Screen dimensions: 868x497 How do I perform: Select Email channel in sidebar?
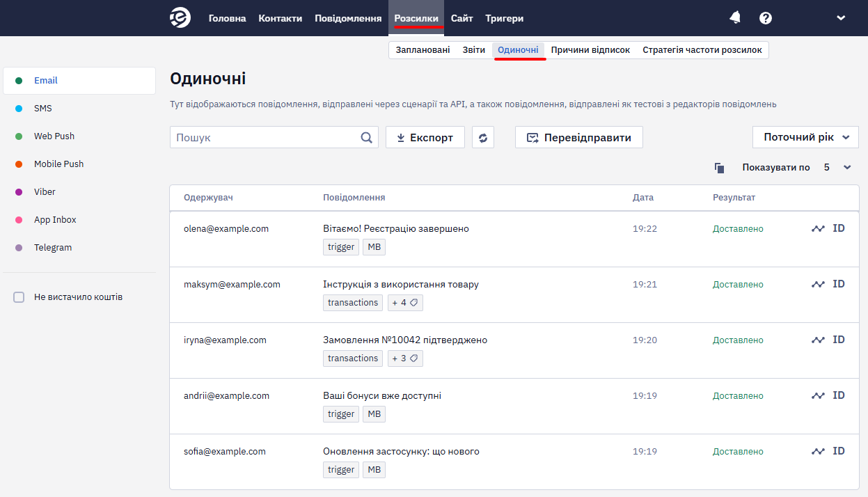tap(79, 81)
